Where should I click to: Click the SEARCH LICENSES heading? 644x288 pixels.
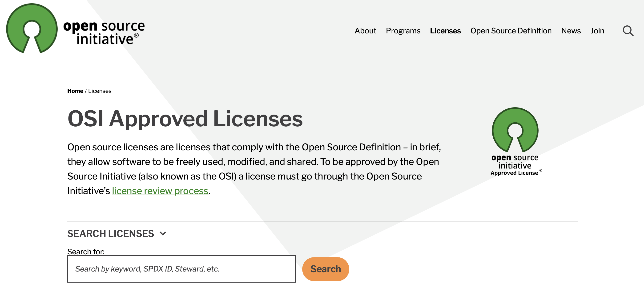pyautogui.click(x=110, y=233)
